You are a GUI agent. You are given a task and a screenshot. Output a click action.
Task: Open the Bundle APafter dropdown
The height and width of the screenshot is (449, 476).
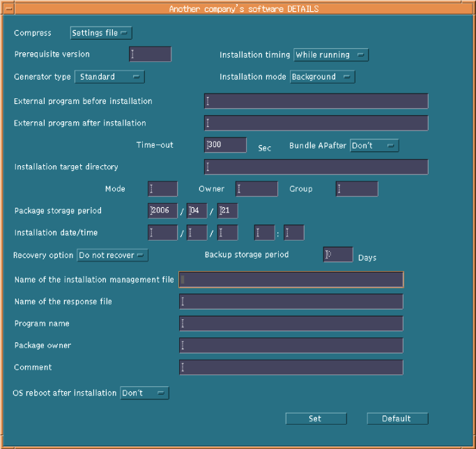(x=374, y=146)
